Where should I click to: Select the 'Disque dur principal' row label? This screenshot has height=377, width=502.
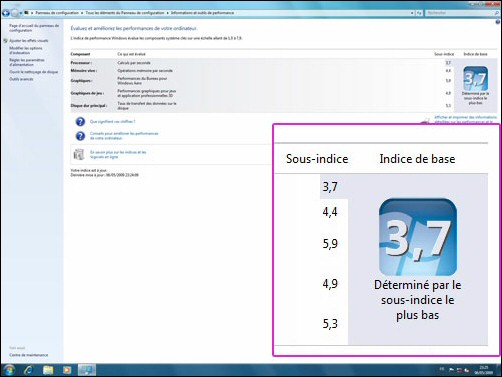(x=89, y=106)
